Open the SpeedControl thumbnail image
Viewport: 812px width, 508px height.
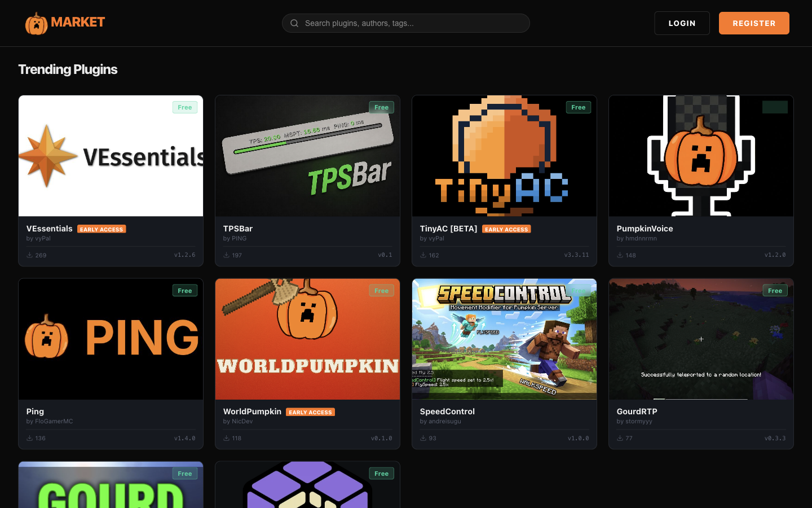[x=504, y=339]
